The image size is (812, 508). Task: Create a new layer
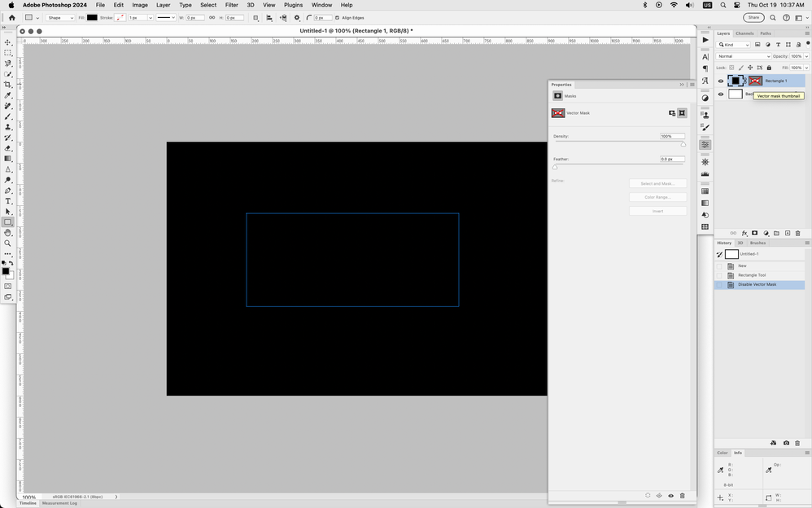click(x=787, y=234)
